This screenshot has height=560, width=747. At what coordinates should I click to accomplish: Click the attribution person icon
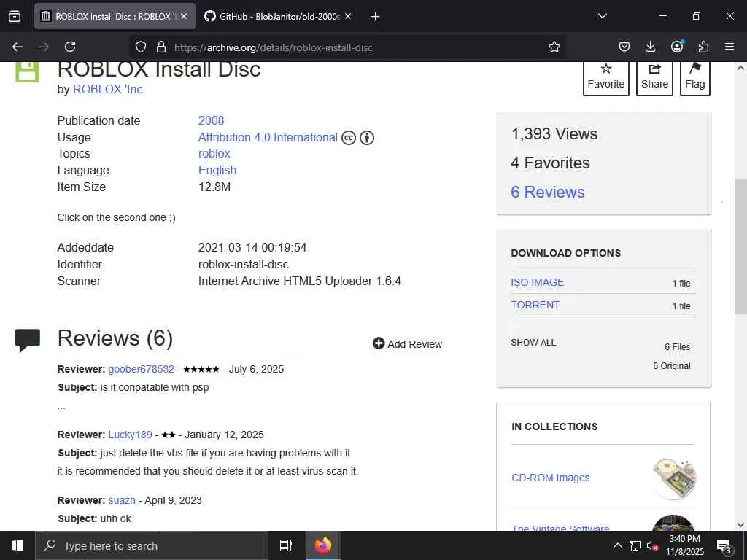point(367,138)
